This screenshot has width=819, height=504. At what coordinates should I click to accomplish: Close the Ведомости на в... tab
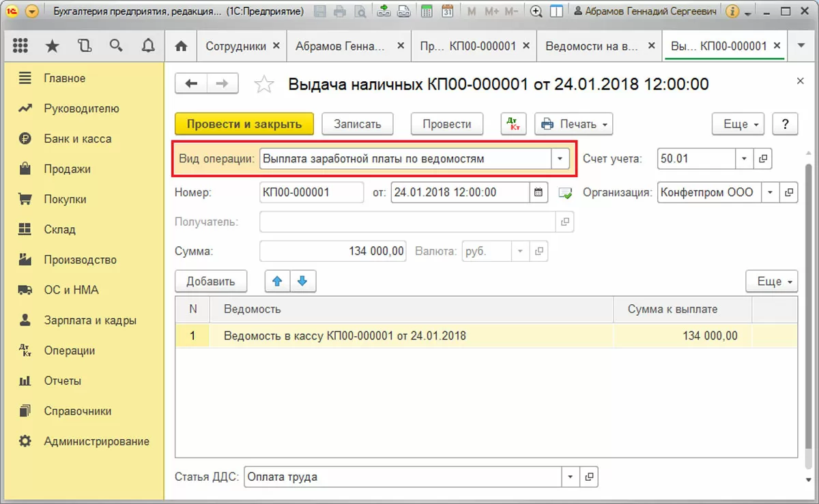click(x=651, y=46)
